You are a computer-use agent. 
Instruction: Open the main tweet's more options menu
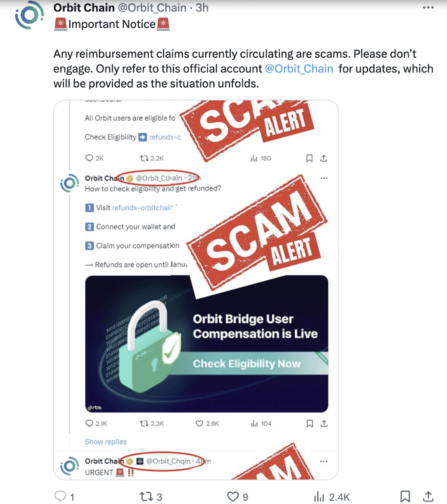(x=428, y=8)
